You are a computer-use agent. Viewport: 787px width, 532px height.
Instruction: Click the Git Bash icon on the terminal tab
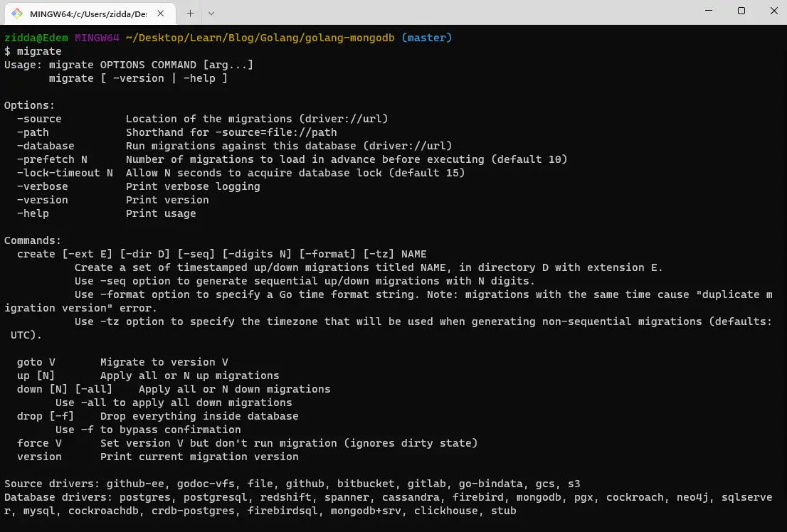click(16, 13)
